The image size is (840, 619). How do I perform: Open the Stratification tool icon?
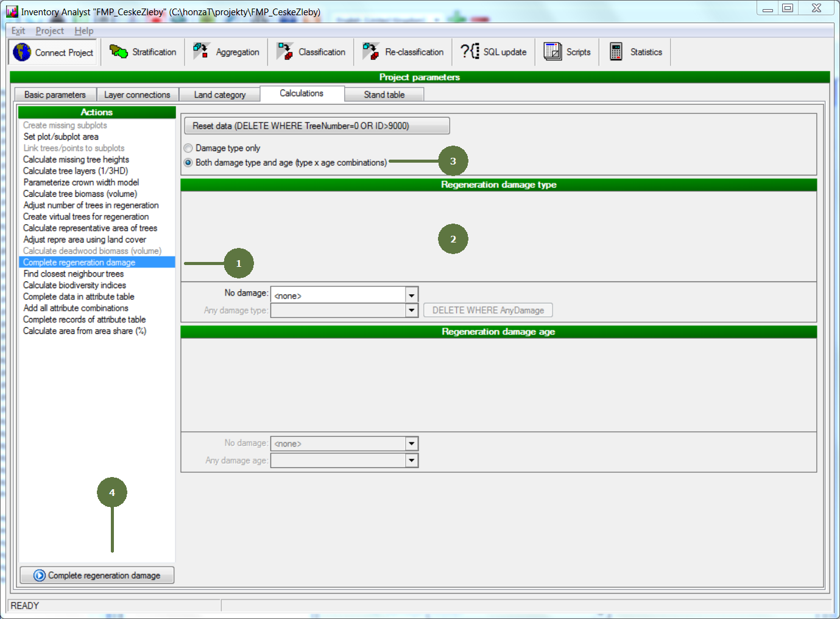tap(118, 52)
